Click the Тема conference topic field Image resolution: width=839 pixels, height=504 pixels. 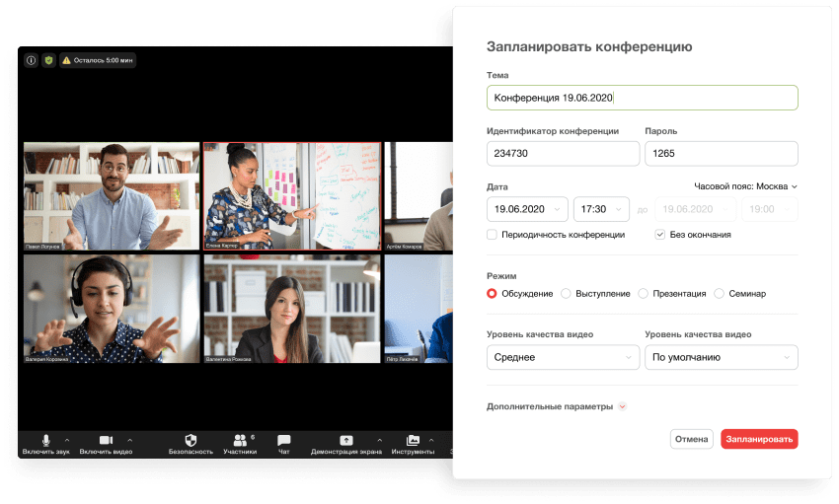pyautogui.click(x=643, y=98)
